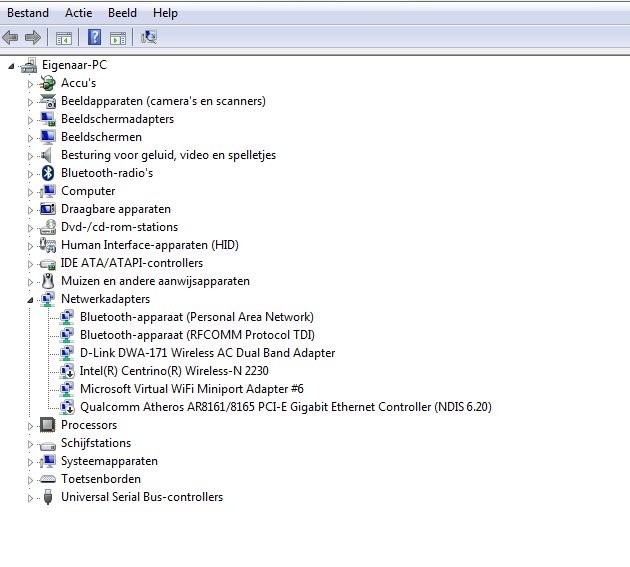The image size is (630, 567).
Task: Expand the Computer category
Action: (x=30, y=192)
